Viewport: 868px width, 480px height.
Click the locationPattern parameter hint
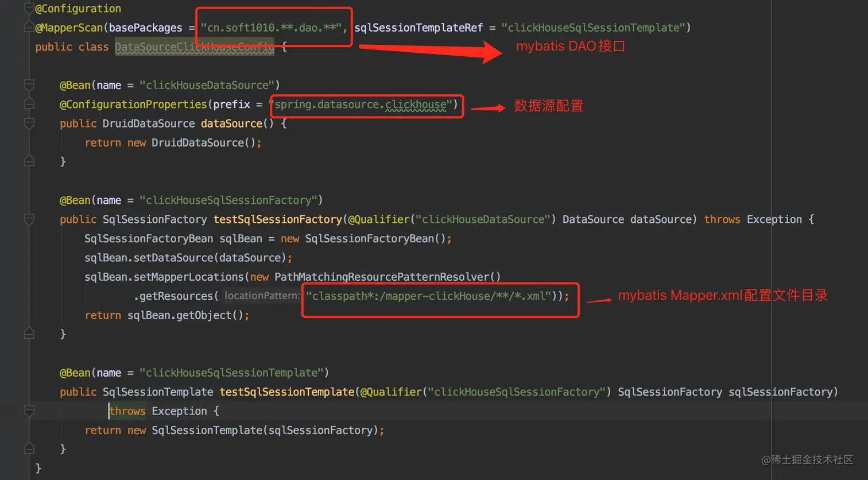[x=262, y=296]
